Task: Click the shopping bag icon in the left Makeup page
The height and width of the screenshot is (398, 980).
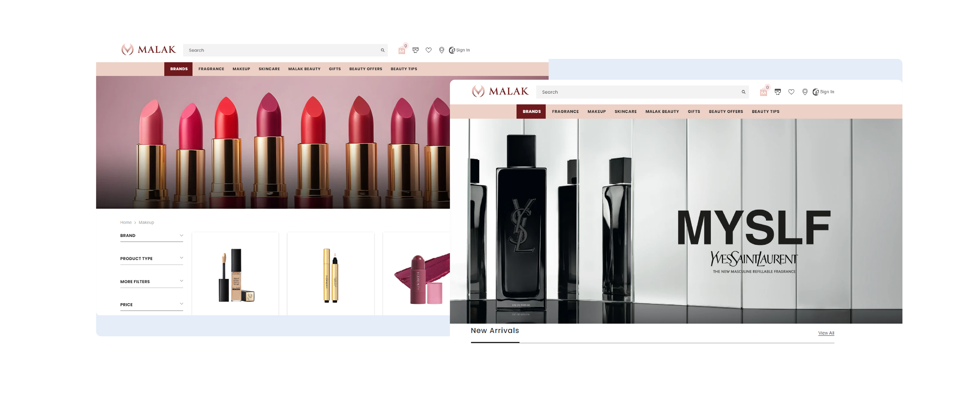Action: tap(401, 50)
